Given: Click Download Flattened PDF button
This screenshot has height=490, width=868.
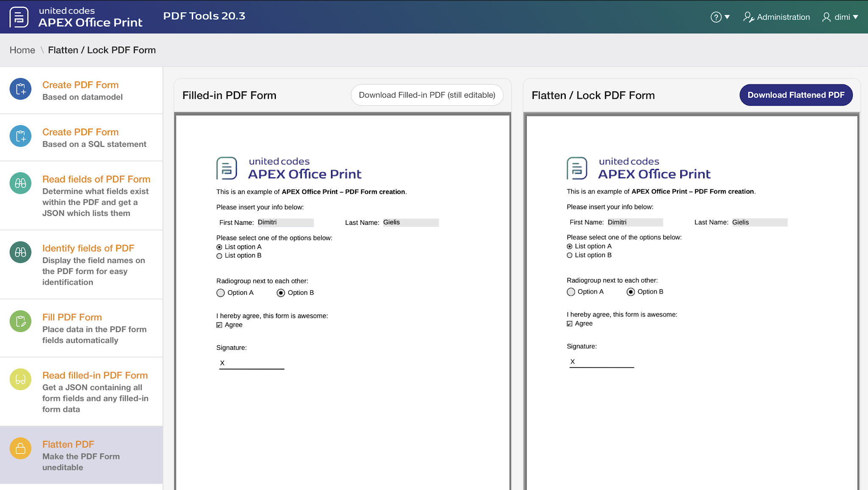Looking at the screenshot, I should point(796,95).
